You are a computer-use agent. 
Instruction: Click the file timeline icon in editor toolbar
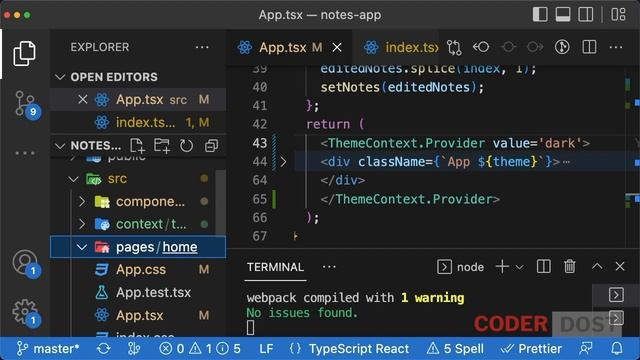point(562,47)
